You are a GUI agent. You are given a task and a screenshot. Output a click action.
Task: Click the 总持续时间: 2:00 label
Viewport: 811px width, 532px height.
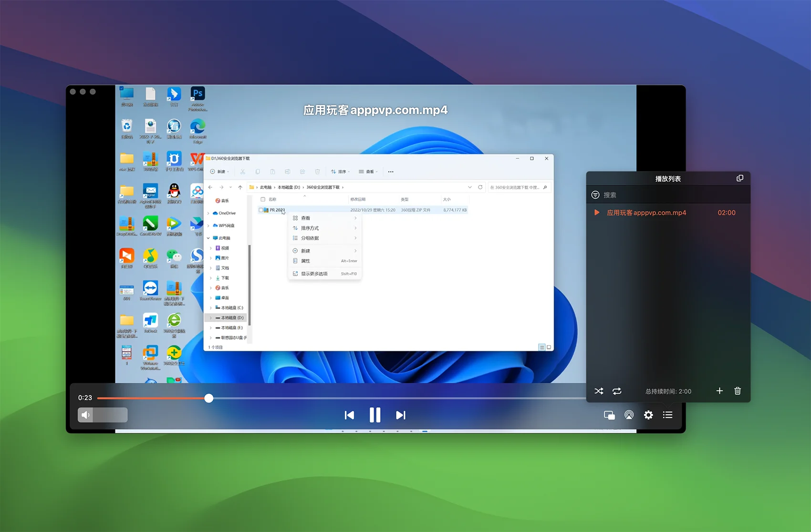tap(668, 391)
